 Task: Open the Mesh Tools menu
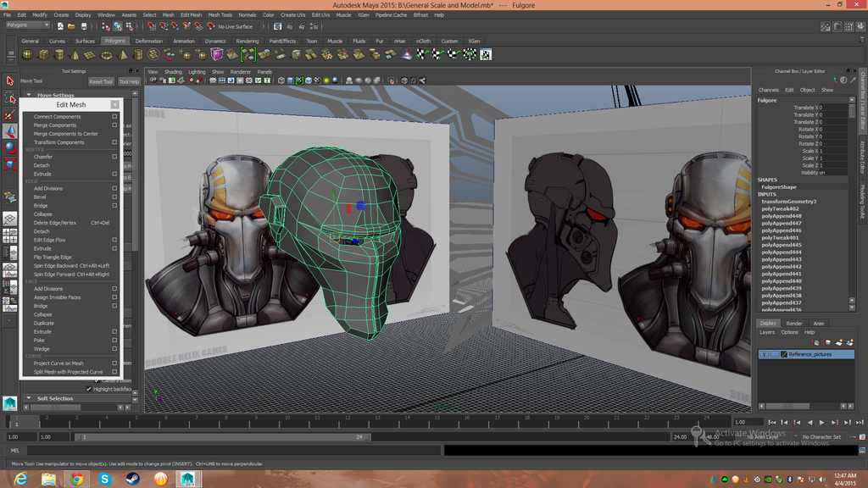220,15
